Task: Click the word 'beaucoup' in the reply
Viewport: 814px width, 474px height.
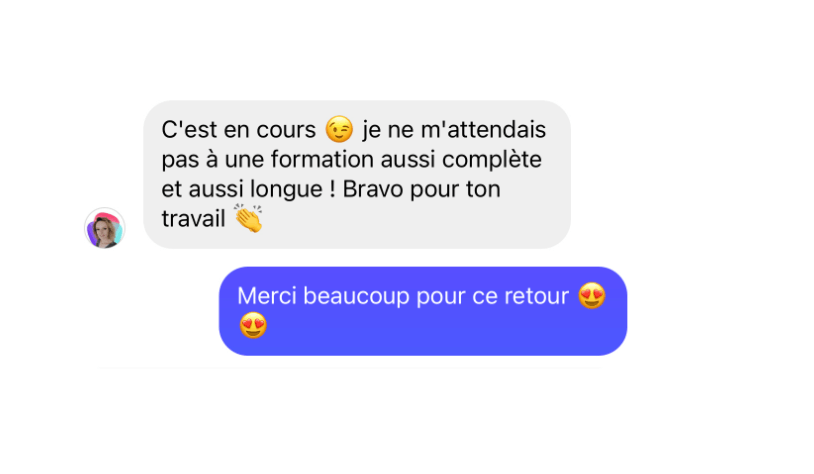Action: point(357,296)
